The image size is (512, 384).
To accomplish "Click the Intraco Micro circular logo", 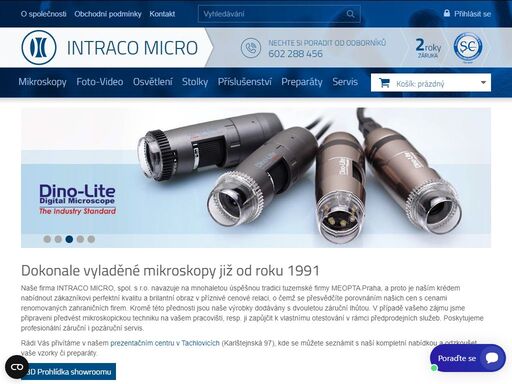I will point(39,48).
